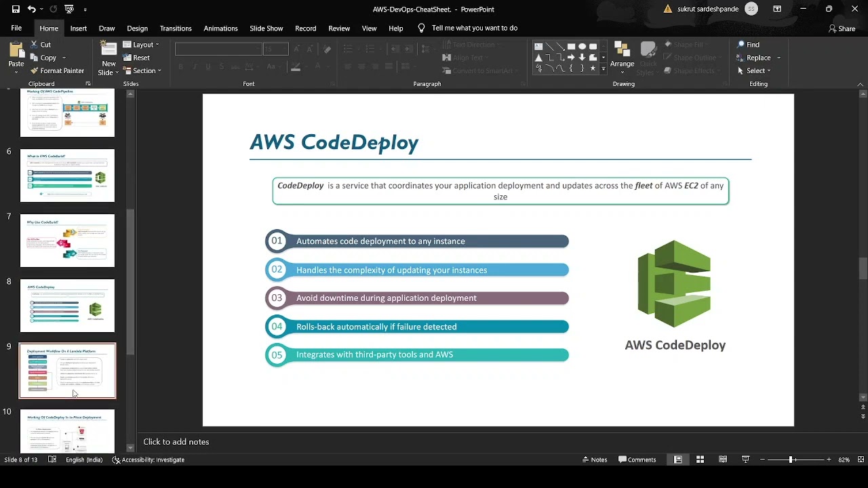
Task: Switch to the Design tab
Action: pos(137,28)
